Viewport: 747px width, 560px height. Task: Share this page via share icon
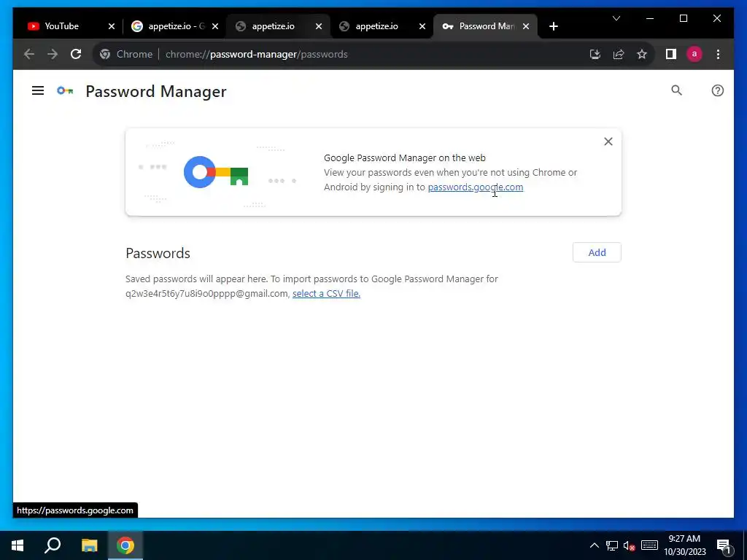tap(619, 54)
